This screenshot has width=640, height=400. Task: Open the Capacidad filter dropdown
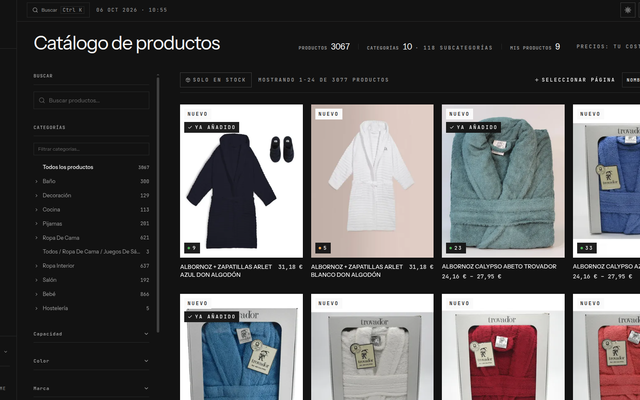click(x=91, y=334)
